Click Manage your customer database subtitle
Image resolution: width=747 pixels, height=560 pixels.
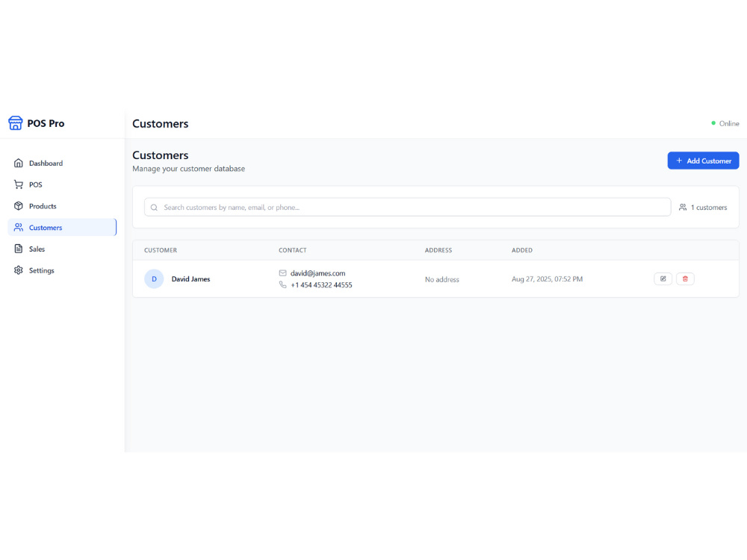point(189,169)
